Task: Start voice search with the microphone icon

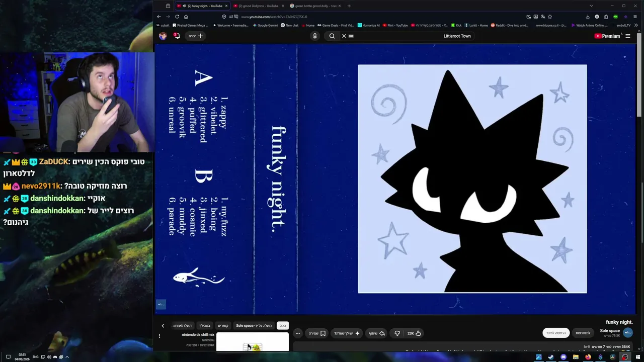Action: 315,36
